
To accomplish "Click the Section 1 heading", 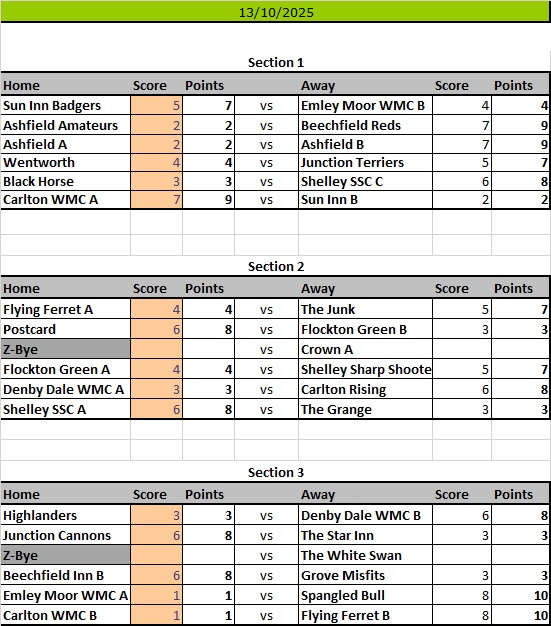I will 276,62.
